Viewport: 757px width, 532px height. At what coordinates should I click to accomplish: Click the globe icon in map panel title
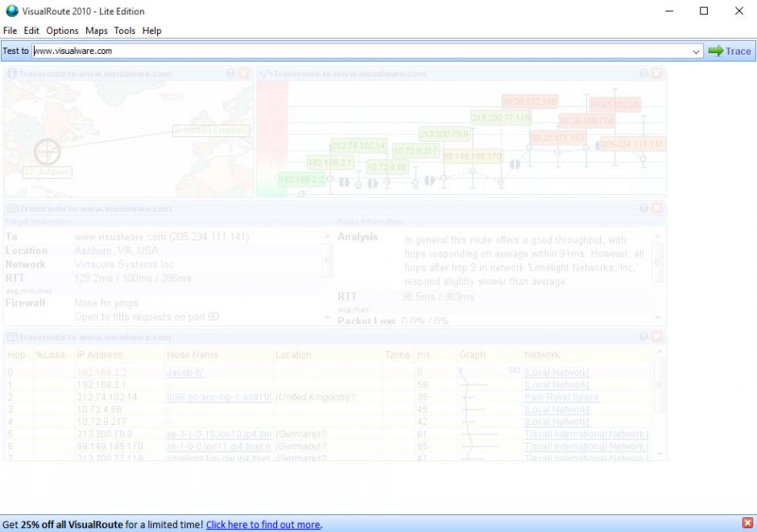click(12, 74)
